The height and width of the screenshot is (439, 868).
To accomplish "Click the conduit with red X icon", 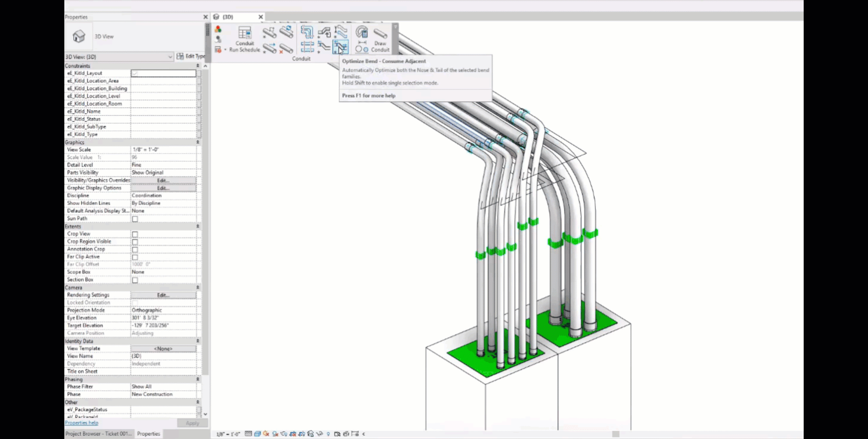I will tap(286, 48).
